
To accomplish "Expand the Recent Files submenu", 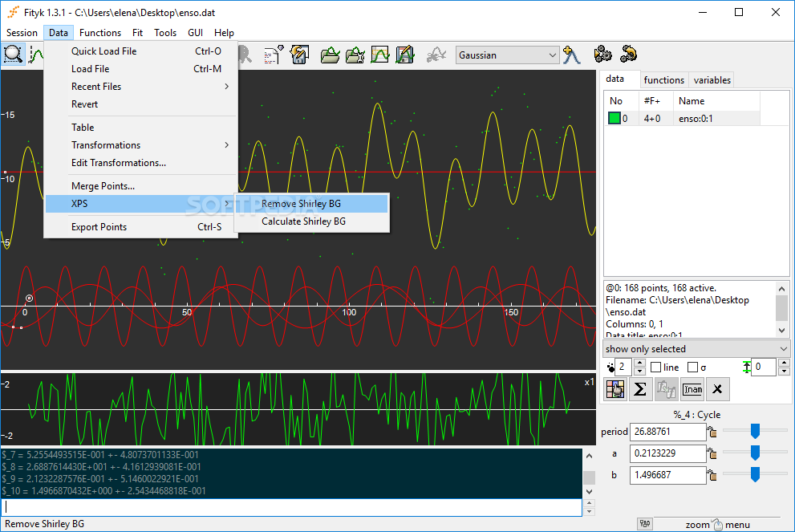I will pyautogui.click(x=140, y=86).
